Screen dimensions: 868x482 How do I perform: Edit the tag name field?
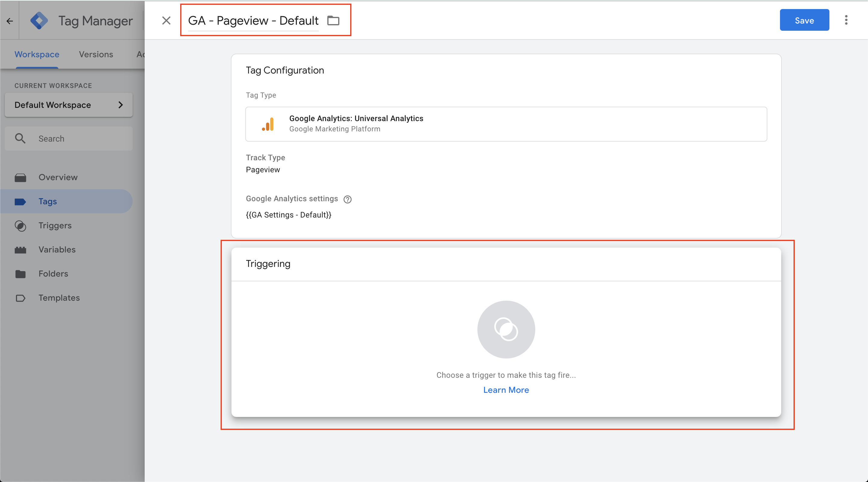253,20
